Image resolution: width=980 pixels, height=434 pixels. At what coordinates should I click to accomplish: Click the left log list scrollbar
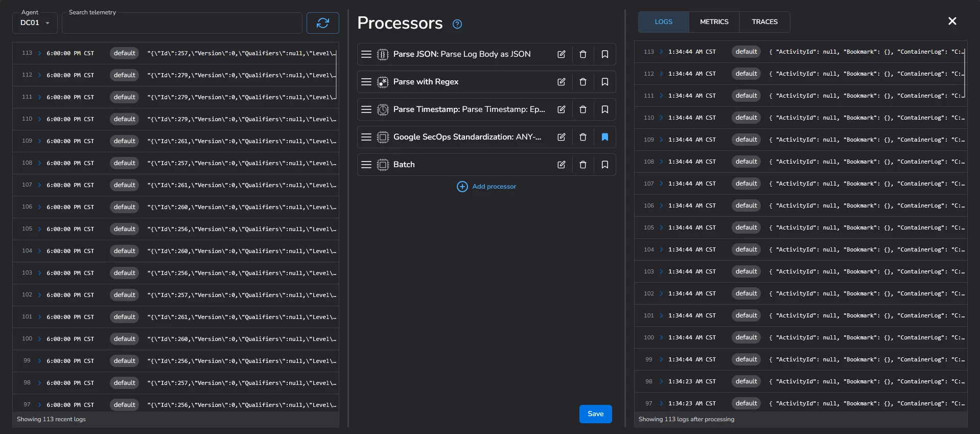point(336,74)
